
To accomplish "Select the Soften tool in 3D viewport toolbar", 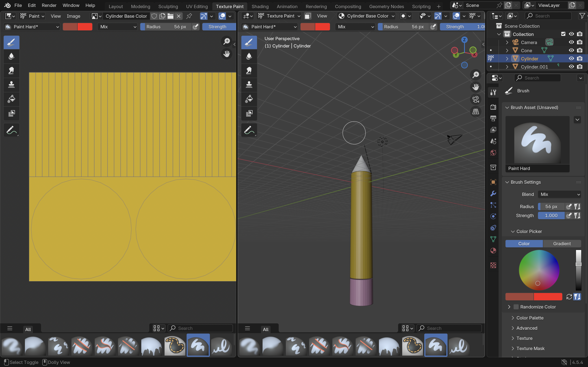I will point(249,56).
